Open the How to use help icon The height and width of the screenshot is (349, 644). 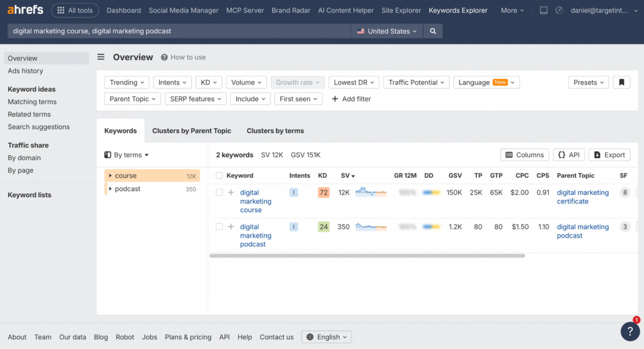click(164, 57)
